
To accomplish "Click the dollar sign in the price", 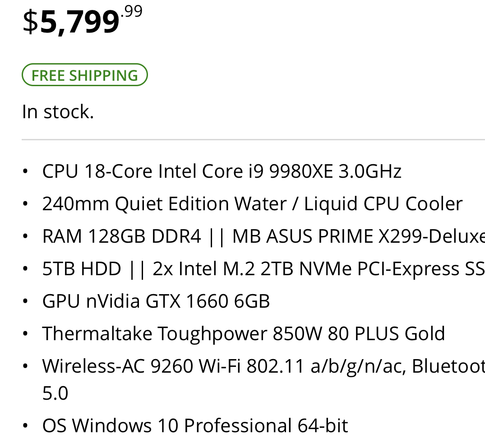I will tap(30, 21).
